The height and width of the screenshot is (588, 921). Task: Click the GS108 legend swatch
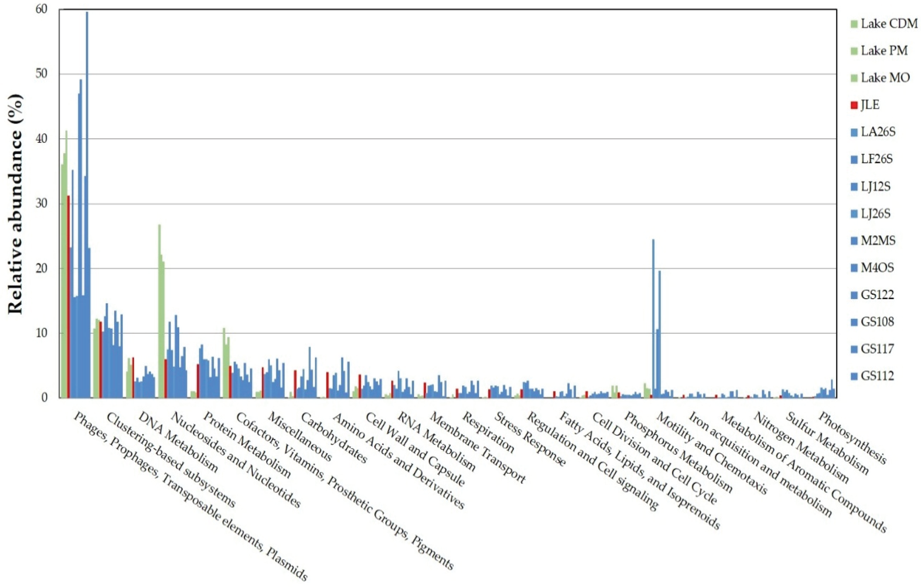click(854, 322)
